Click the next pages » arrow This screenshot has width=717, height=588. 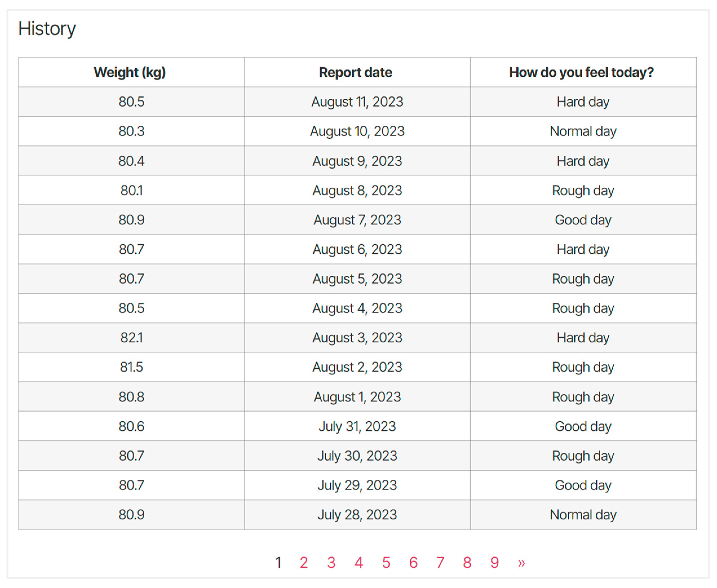521,563
